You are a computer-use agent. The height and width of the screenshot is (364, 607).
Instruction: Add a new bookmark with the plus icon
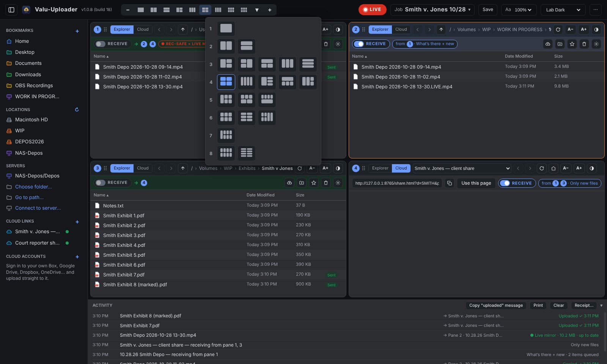coord(77,31)
